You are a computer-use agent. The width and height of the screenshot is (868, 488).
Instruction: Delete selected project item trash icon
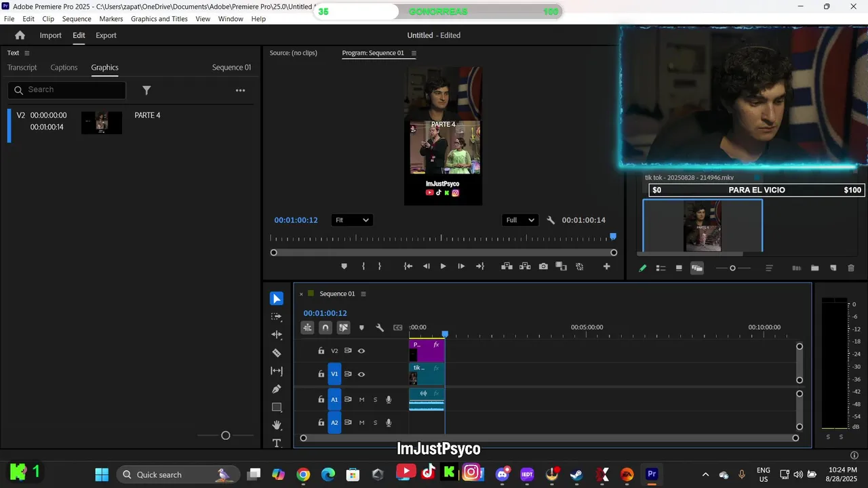(851, 268)
